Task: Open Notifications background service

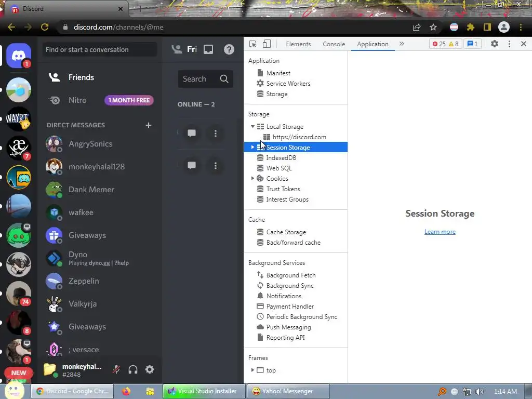Action: click(x=279, y=296)
